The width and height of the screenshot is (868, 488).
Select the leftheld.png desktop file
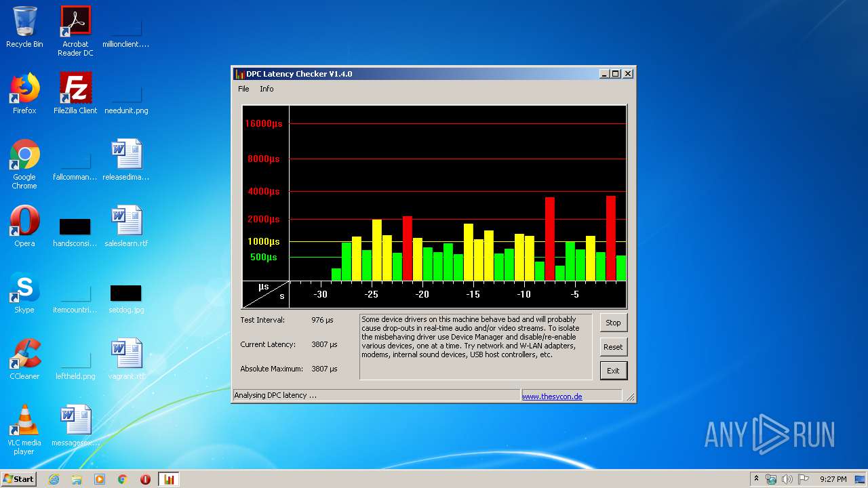75,365
